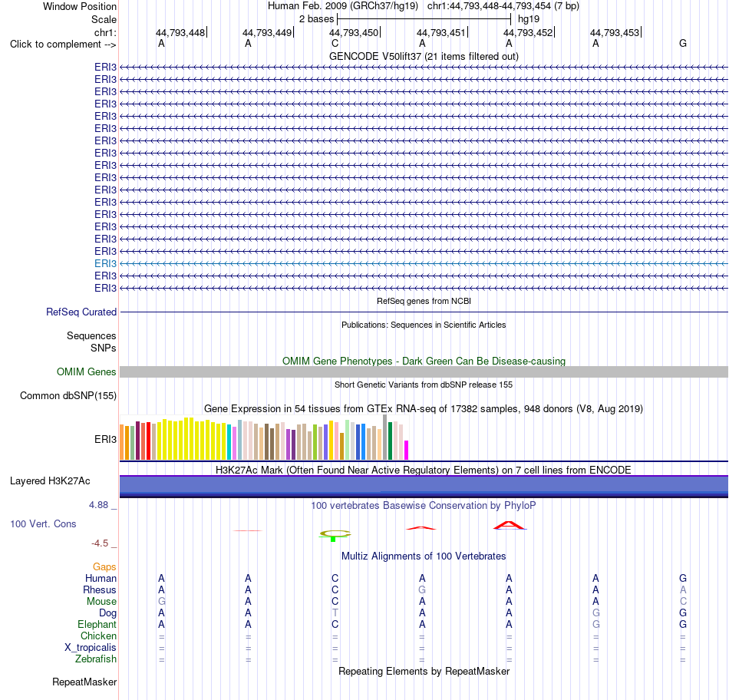The height and width of the screenshot is (700, 729).
Task: Click the SNPs track label
Action: pyautogui.click(x=104, y=348)
